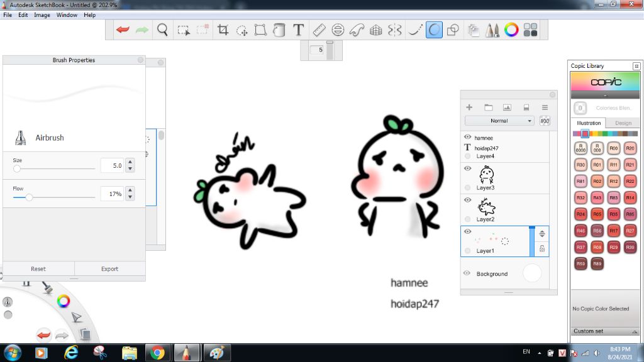The width and height of the screenshot is (644, 362).
Task: Click the Airbrush brush name
Action: pos(50,138)
